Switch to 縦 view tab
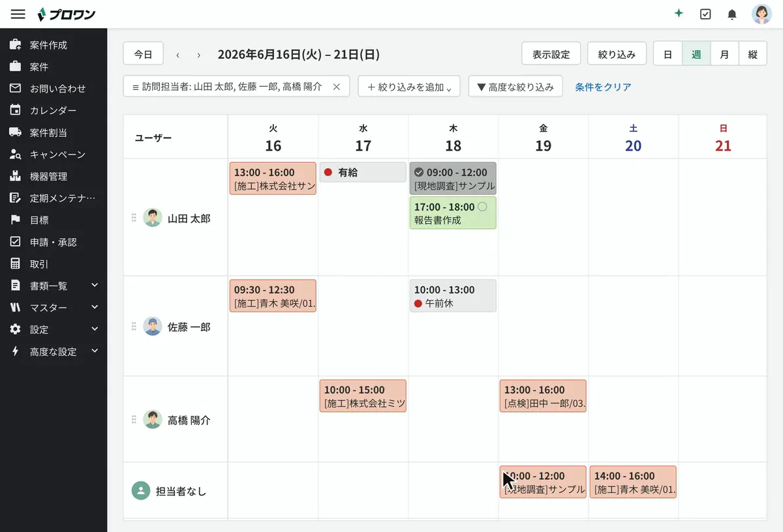The width and height of the screenshot is (783, 532). click(x=753, y=54)
